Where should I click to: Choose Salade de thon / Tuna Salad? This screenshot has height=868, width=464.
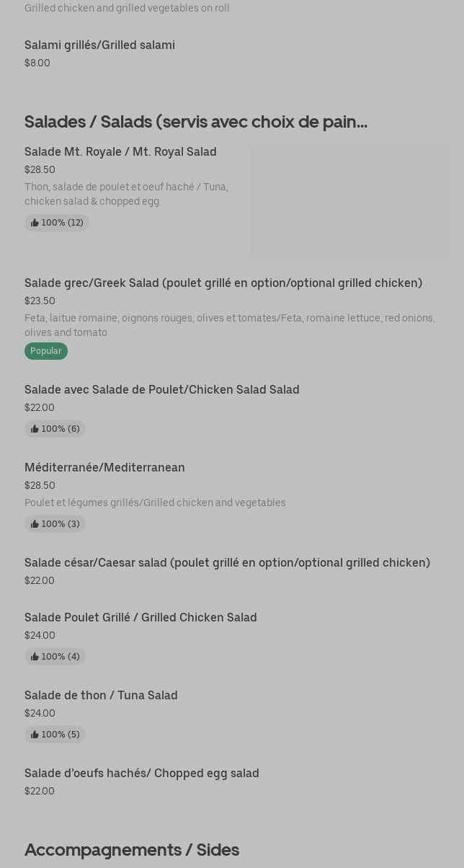[x=101, y=695]
